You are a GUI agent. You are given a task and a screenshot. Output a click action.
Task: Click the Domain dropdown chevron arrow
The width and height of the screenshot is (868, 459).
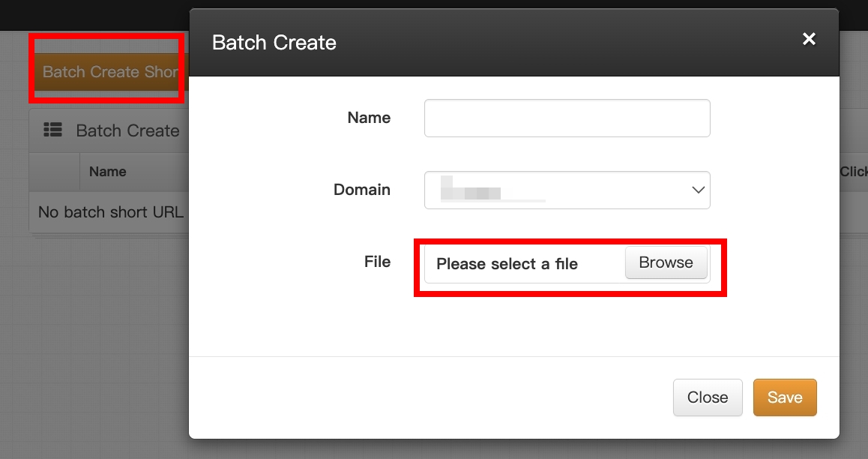[697, 190]
